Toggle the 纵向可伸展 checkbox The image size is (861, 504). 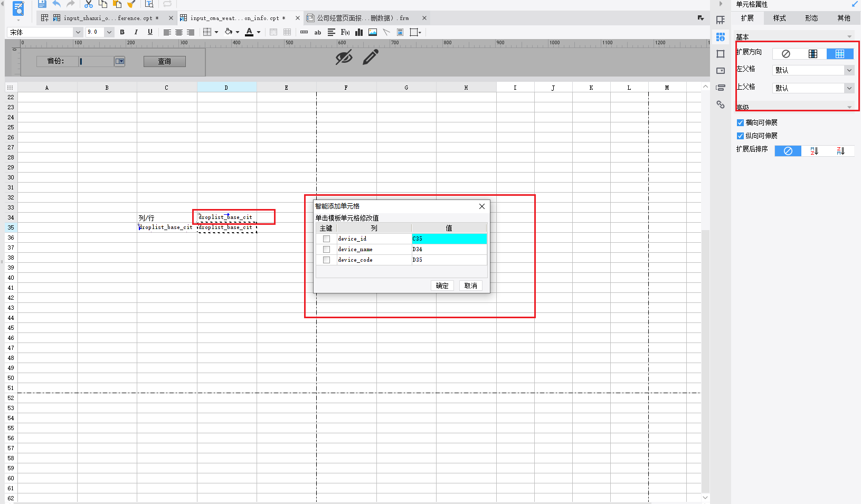point(740,136)
